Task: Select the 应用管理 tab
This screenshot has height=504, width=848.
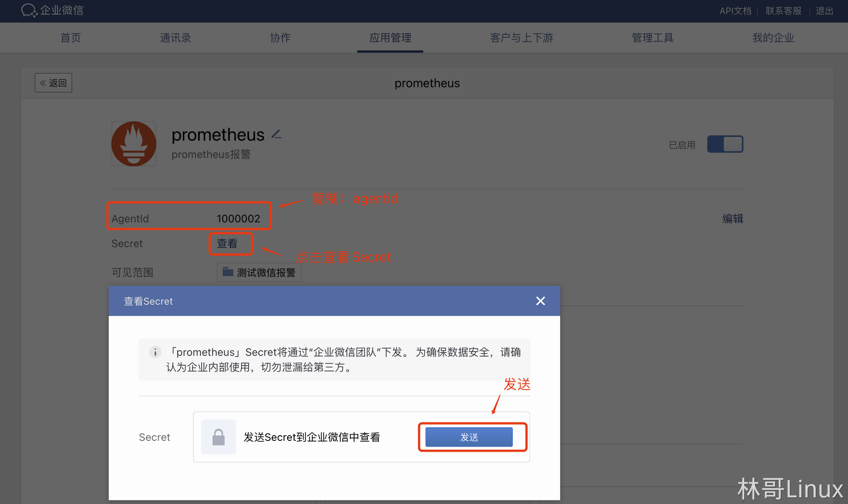Action: pos(390,38)
